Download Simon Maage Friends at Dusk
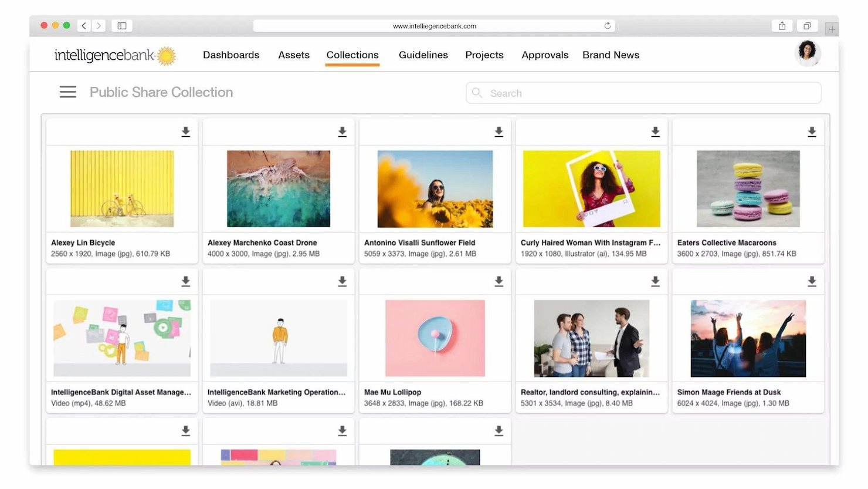 pos(812,282)
